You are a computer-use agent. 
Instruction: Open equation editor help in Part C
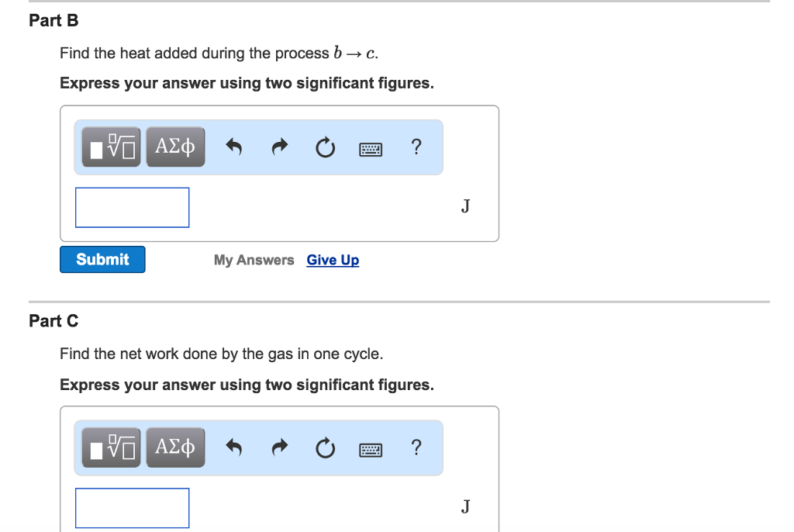pyautogui.click(x=416, y=447)
